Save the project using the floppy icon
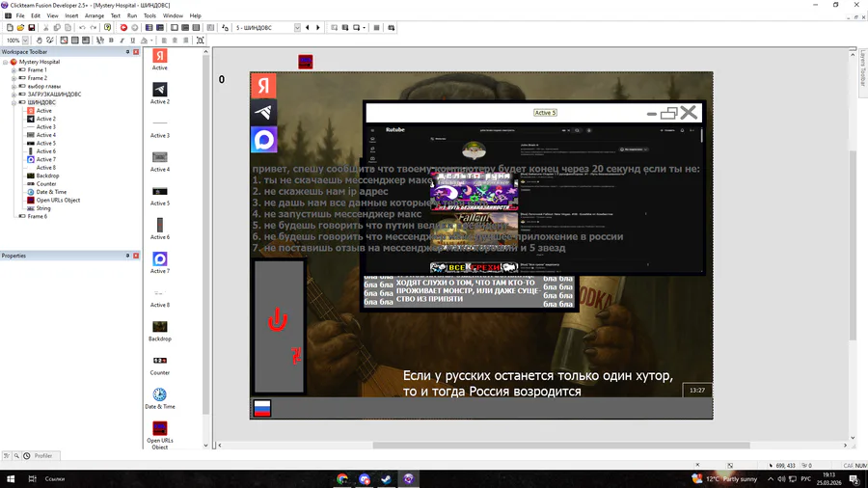Screen dimensions: 868x488 (x=32, y=28)
